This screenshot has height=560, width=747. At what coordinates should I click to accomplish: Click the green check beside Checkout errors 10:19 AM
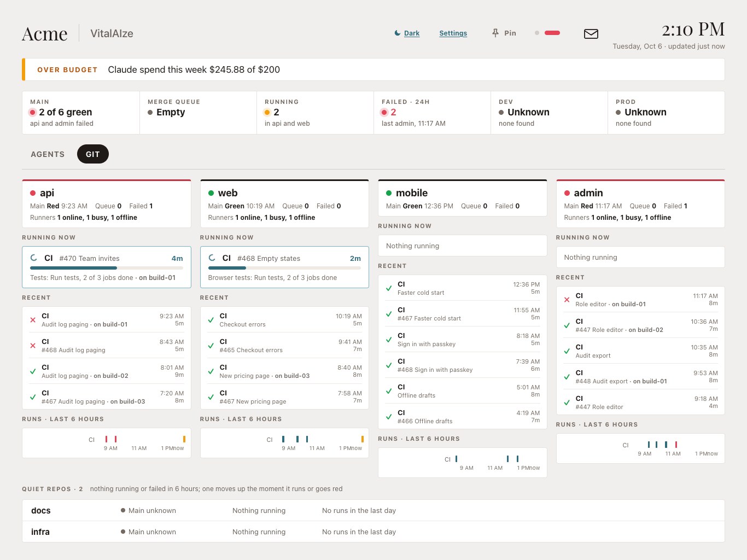pos(211,320)
